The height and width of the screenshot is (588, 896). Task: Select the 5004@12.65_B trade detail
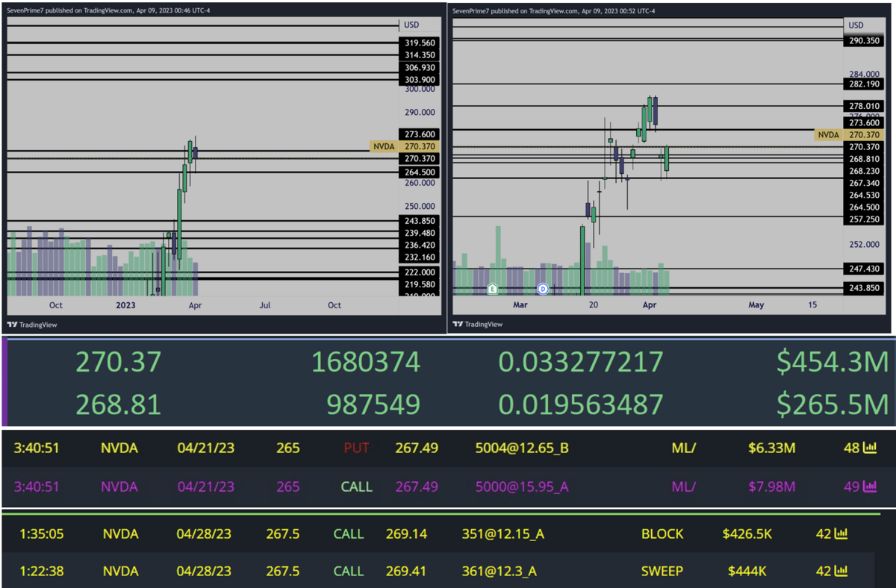[522, 448]
